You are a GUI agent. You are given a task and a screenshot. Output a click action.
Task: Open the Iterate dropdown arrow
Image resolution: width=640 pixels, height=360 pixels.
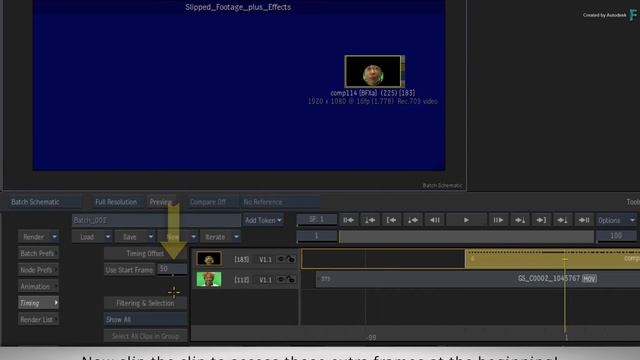(236, 237)
